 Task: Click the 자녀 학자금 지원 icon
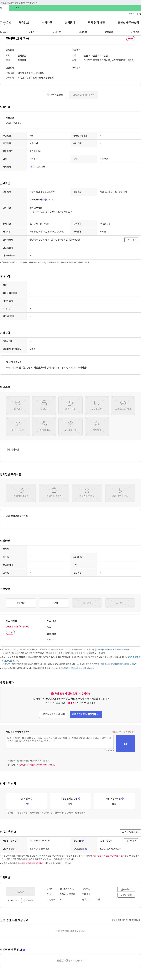point(123,406)
